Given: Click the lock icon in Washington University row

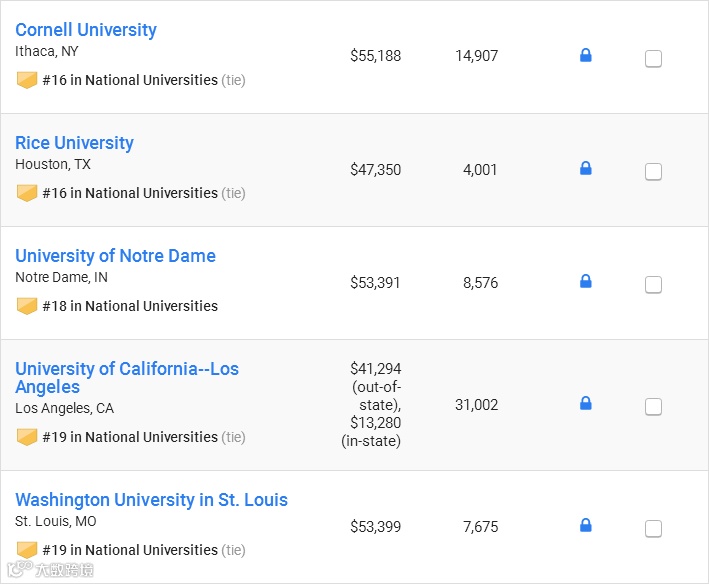Looking at the screenshot, I should (586, 525).
